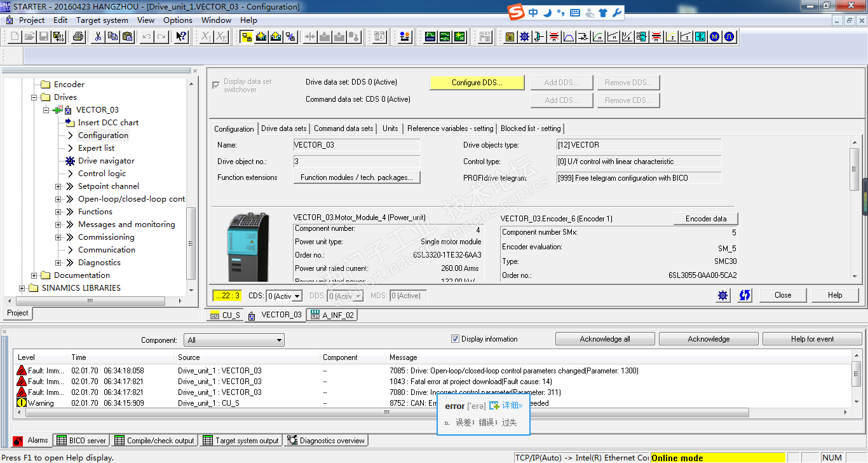Open the control panel toolbar icon
The width and height of the screenshot is (868, 463).
pos(405,37)
